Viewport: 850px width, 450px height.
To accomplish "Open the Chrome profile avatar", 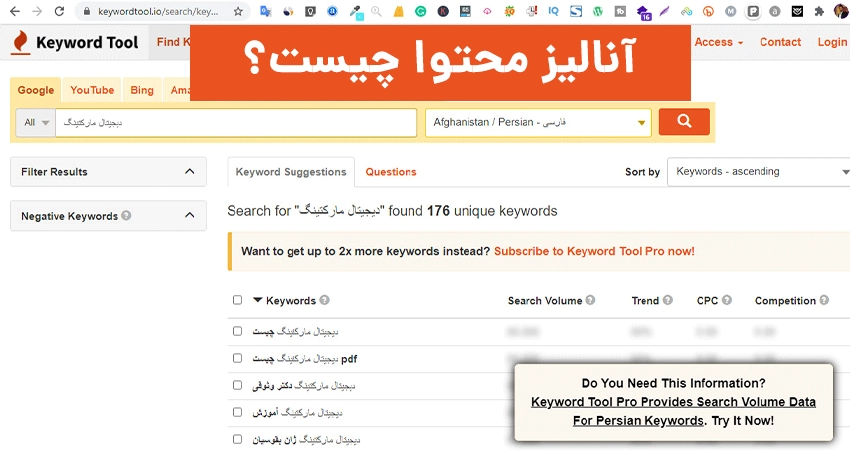I will pyautogui.click(x=841, y=11).
